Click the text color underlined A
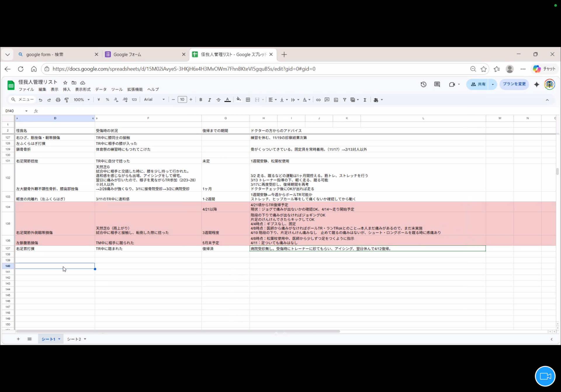 point(227,100)
